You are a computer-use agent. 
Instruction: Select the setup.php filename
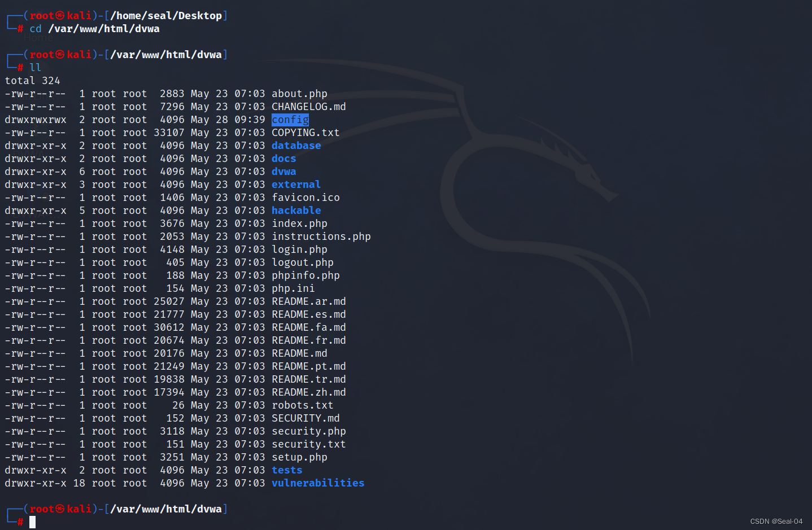tap(299, 457)
